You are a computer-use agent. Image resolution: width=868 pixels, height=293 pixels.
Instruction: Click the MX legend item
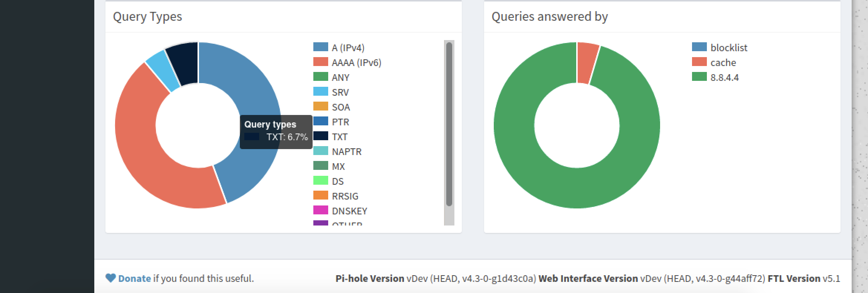coord(338,167)
